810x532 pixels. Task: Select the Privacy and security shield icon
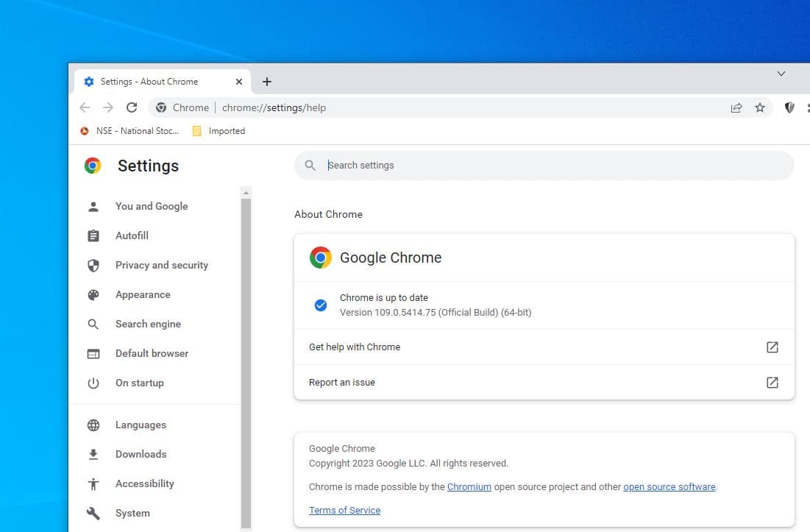[x=93, y=265]
